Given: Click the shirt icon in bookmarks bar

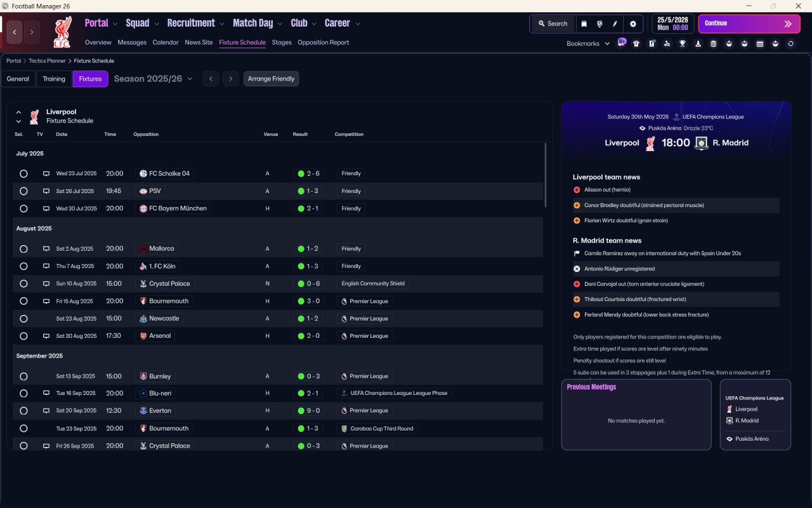Looking at the screenshot, I should tap(636, 44).
